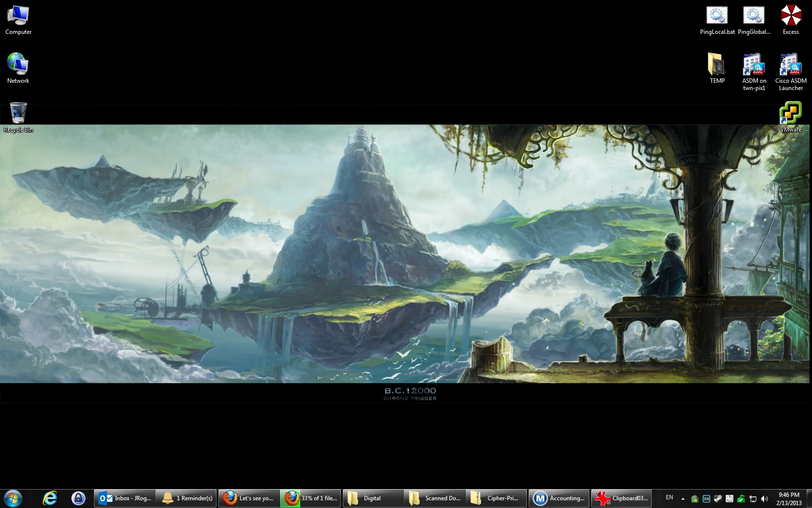Select the Cisco ASDM Launcher icon
Screen dimensions: 812x508
click(791, 72)
